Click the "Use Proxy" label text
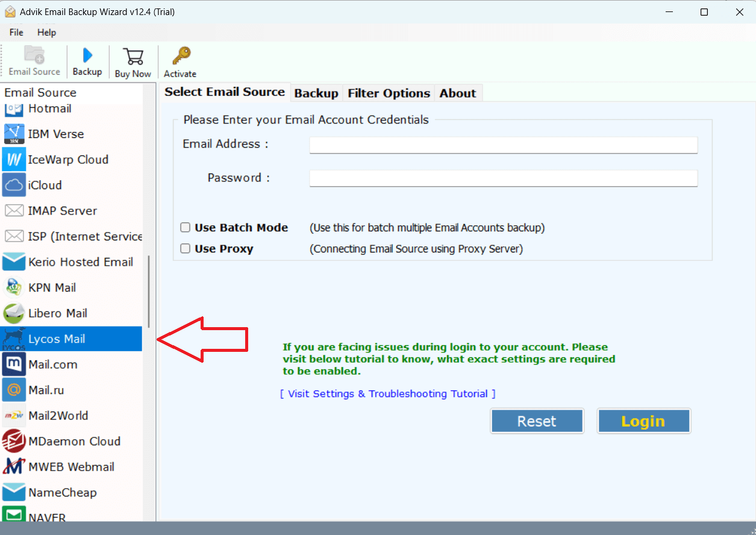756x535 pixels. 224,249
